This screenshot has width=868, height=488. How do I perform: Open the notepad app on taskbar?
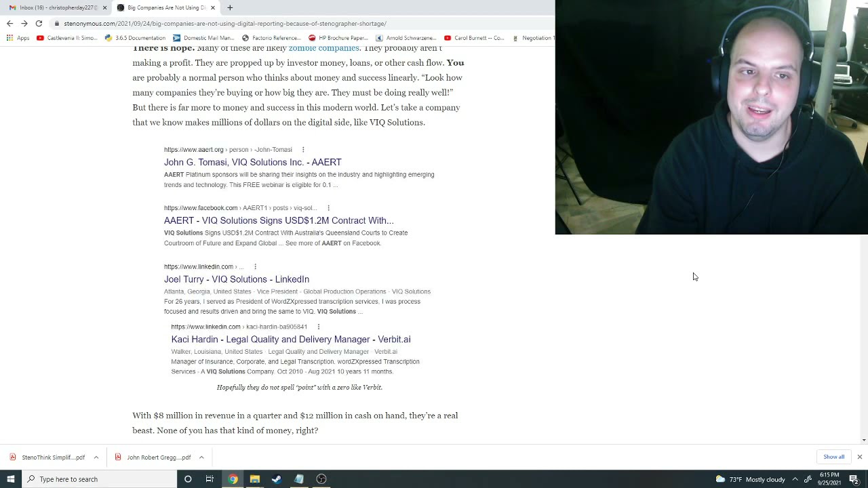coord(299,479)
